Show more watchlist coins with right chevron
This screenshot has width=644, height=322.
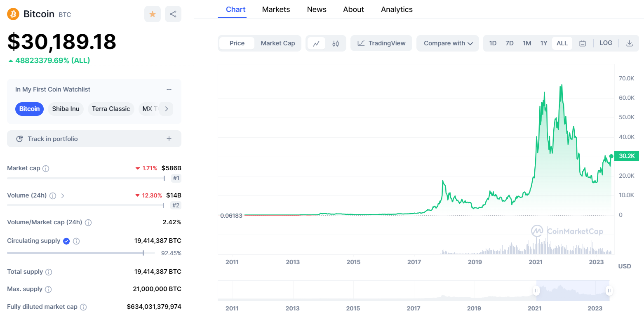tap(166, 109)
